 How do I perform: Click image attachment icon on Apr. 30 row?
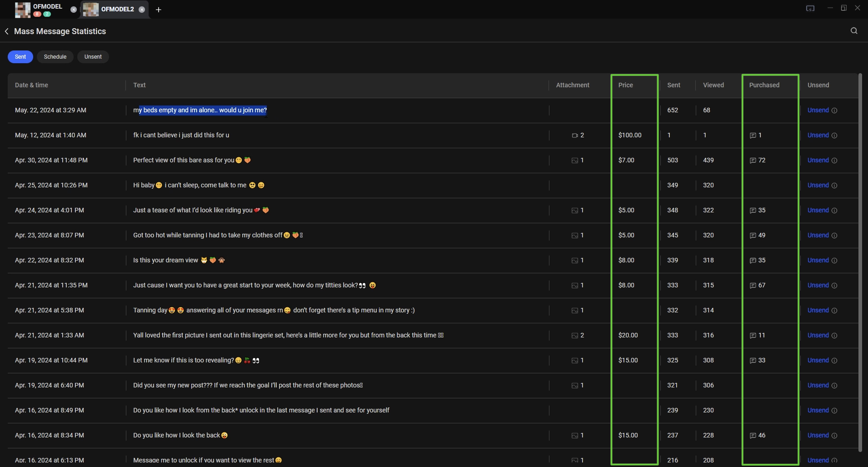[x=574, y=161]
